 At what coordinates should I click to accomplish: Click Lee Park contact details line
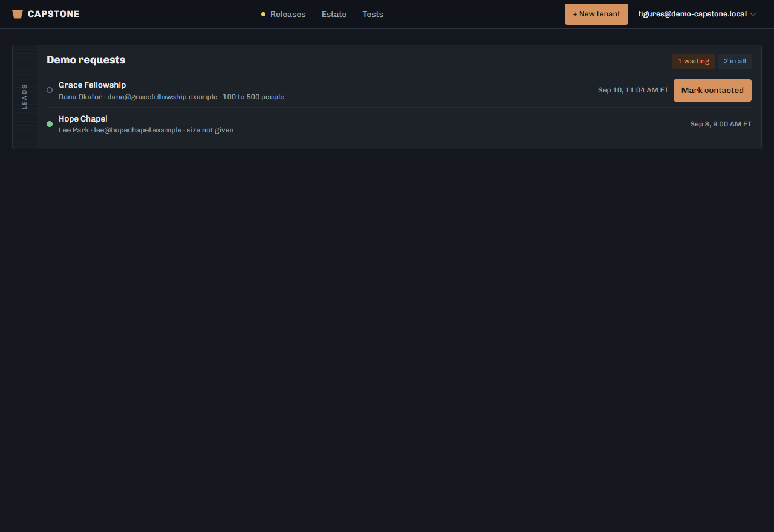click(x=146, y=130)
